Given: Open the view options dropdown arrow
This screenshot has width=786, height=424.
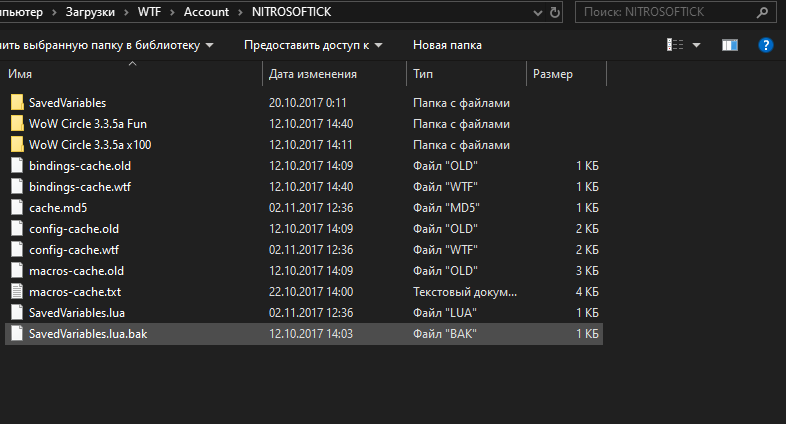Looking at the screenshot, I should coord(697,45).
